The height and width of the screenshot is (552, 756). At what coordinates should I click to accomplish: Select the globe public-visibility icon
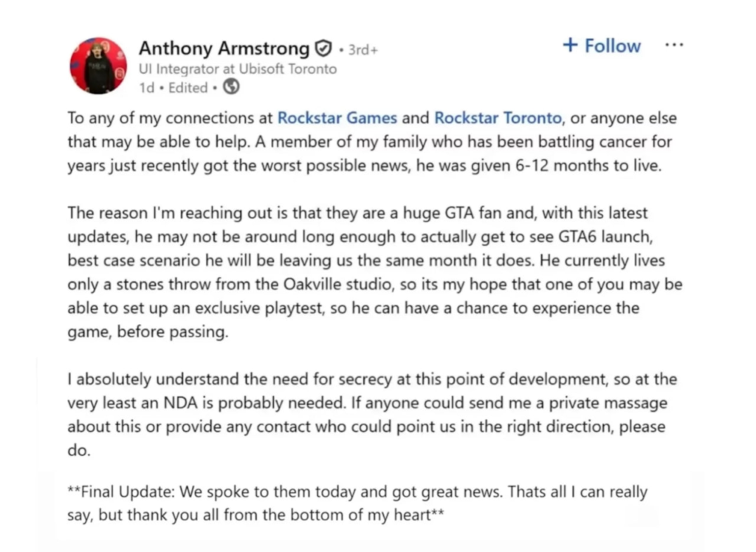[x=230, y=87]
